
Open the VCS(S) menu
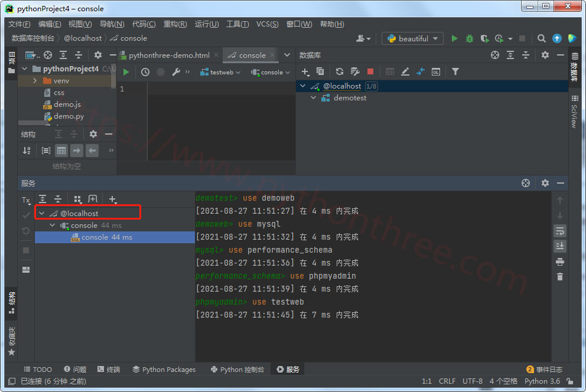(x=267, y=24)
